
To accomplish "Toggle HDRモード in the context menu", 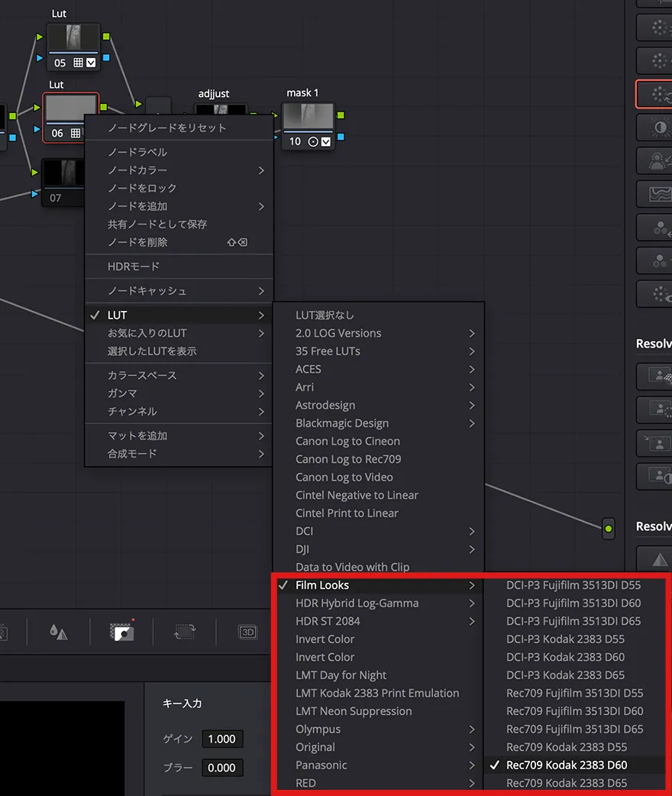I will click(134, 267).
